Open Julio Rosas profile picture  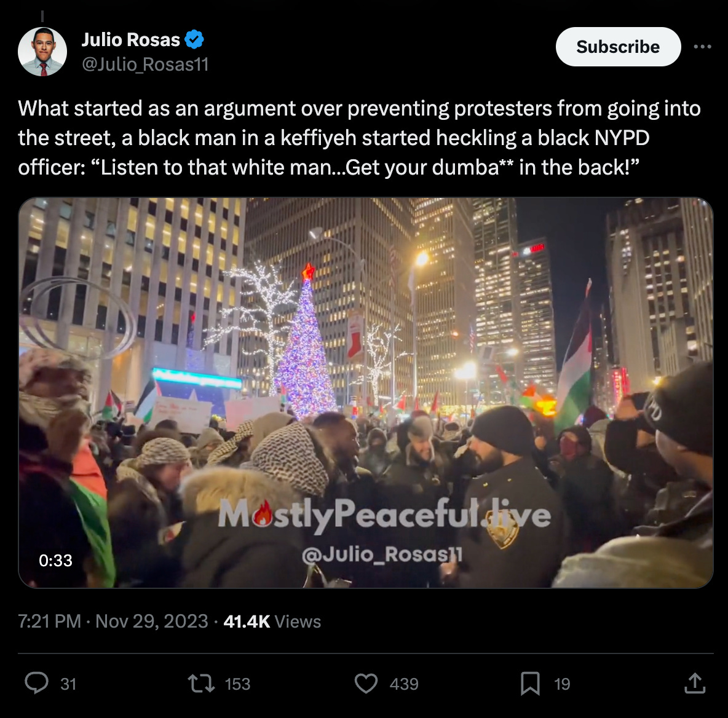(42, 52)
